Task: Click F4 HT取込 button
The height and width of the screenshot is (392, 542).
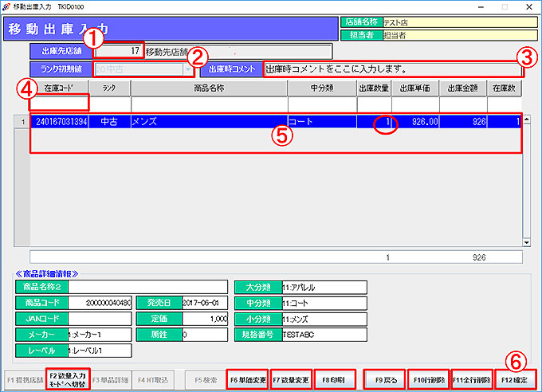Action: click(153, 380)
